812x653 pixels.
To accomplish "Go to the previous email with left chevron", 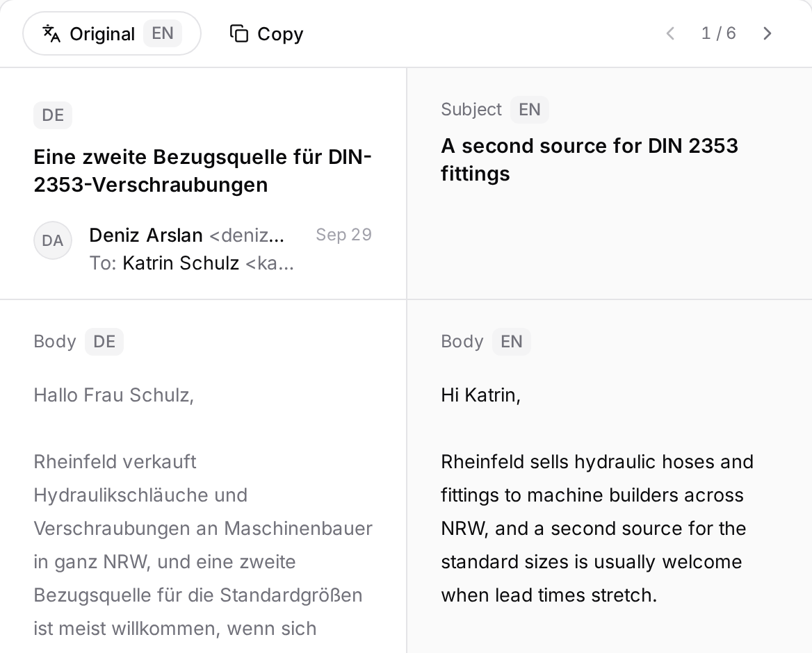I will [670, 33].
